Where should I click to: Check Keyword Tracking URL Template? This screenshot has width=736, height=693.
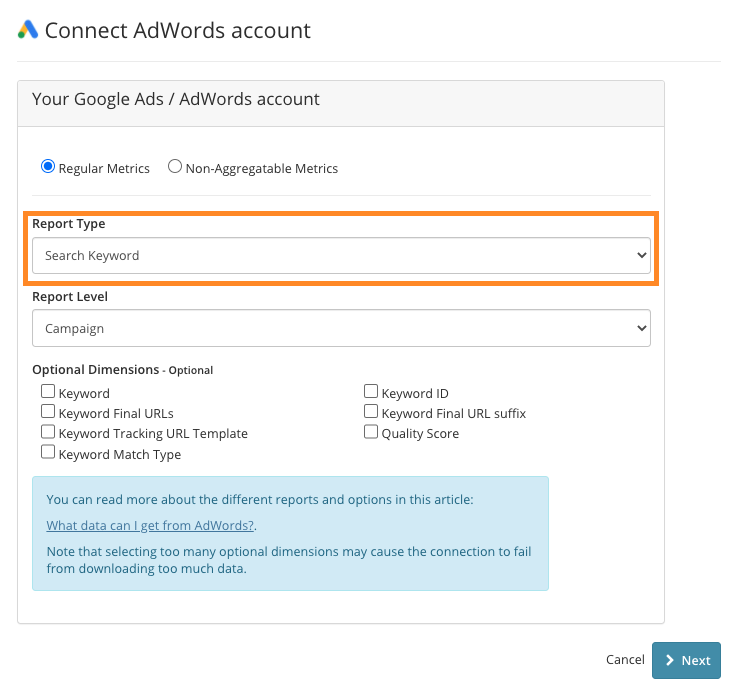pos(48,431)
